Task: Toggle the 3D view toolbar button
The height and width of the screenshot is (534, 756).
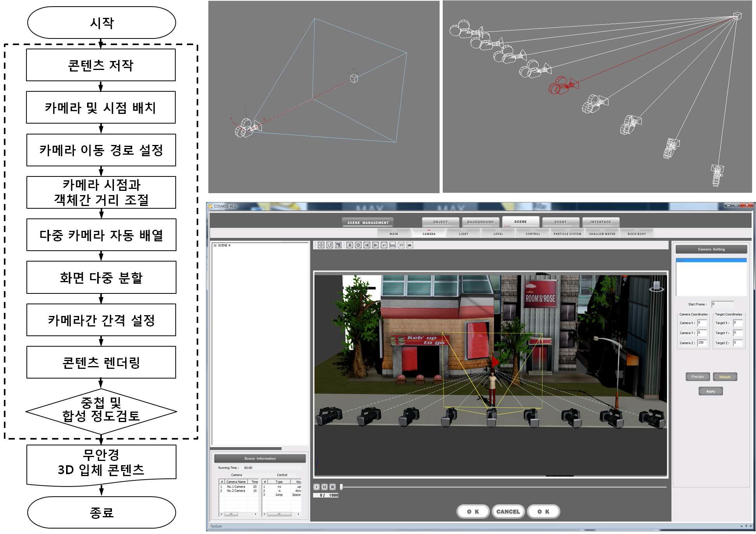Action: tap(401, 245)
